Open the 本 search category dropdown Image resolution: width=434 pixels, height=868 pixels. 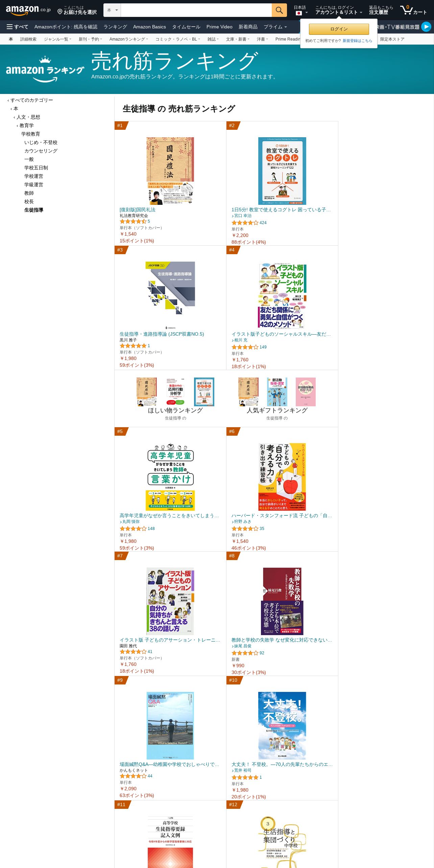(x=112, y=10)
